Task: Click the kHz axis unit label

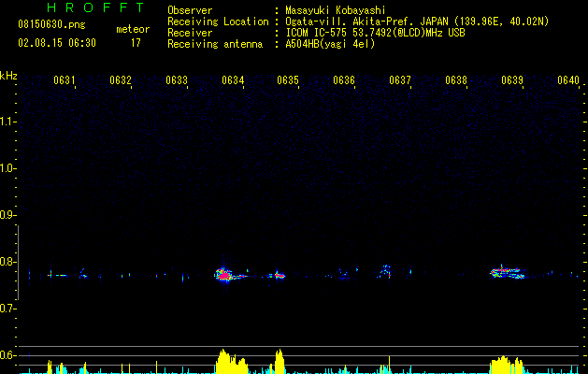Action: (x=8, y=76)
